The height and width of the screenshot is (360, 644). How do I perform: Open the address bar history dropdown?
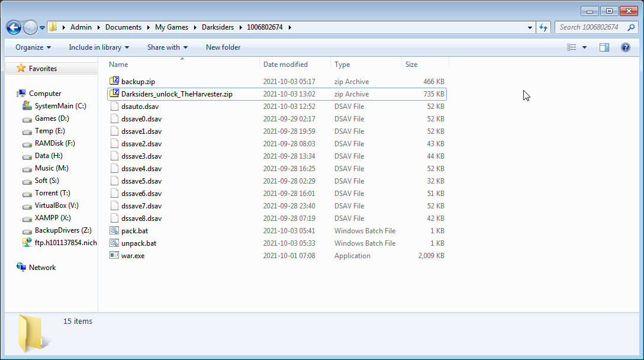[530, 28]
